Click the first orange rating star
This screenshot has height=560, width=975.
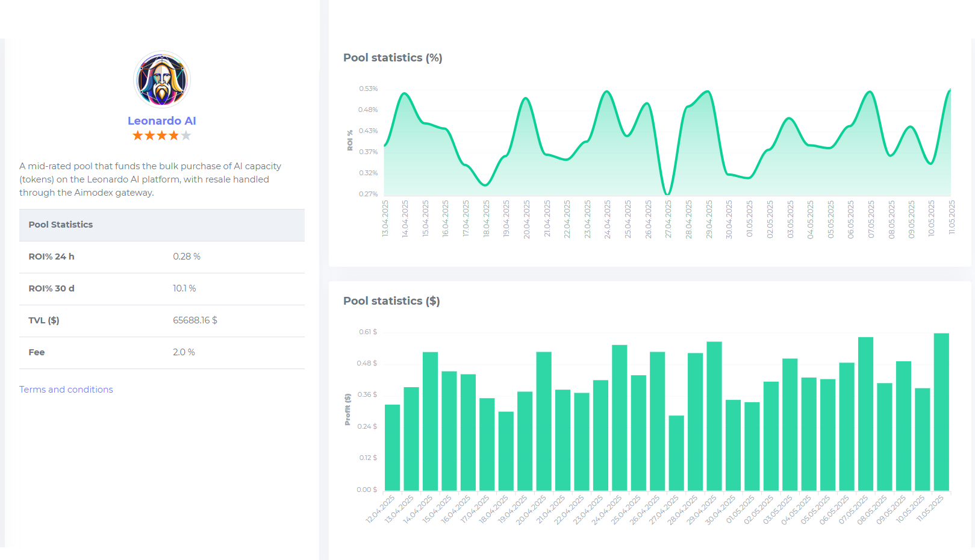[138, 135]
